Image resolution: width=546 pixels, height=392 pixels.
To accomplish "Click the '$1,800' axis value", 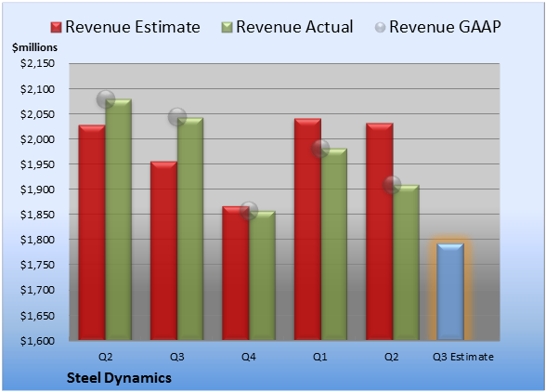I will (37, 240).
